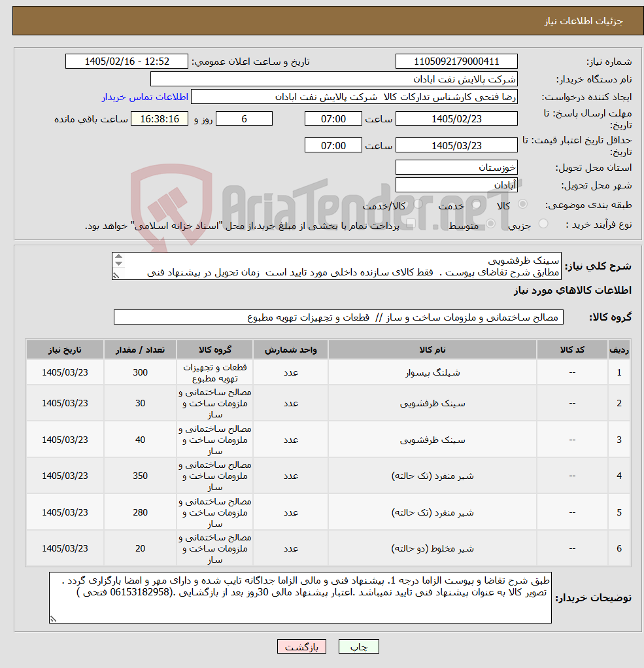This screenshot has height=668, width=644.
Task: Click quantity 300 in row 1
Action: click(140, 373)
